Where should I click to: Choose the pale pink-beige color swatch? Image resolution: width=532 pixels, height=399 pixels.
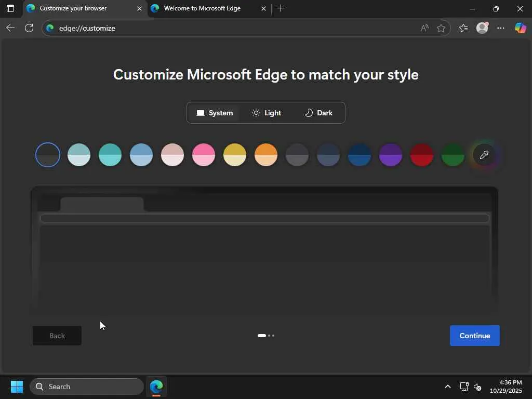tap(172, 155)
